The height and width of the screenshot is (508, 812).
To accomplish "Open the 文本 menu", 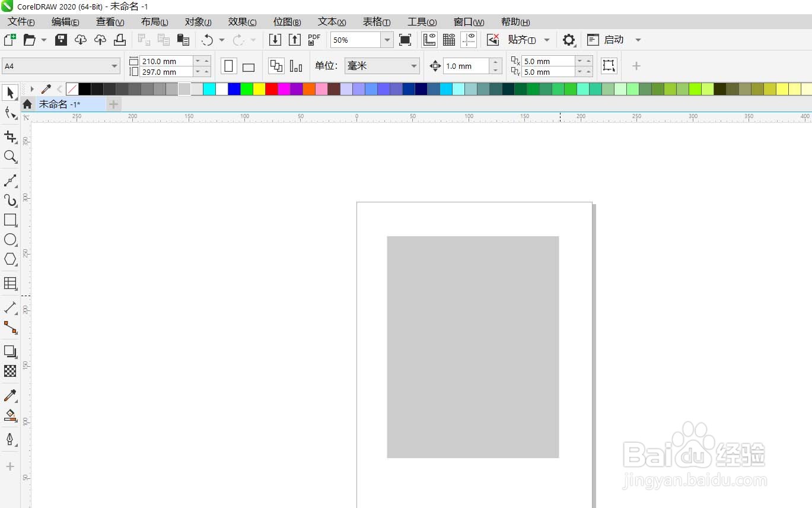I will click(x=332, y=22).
